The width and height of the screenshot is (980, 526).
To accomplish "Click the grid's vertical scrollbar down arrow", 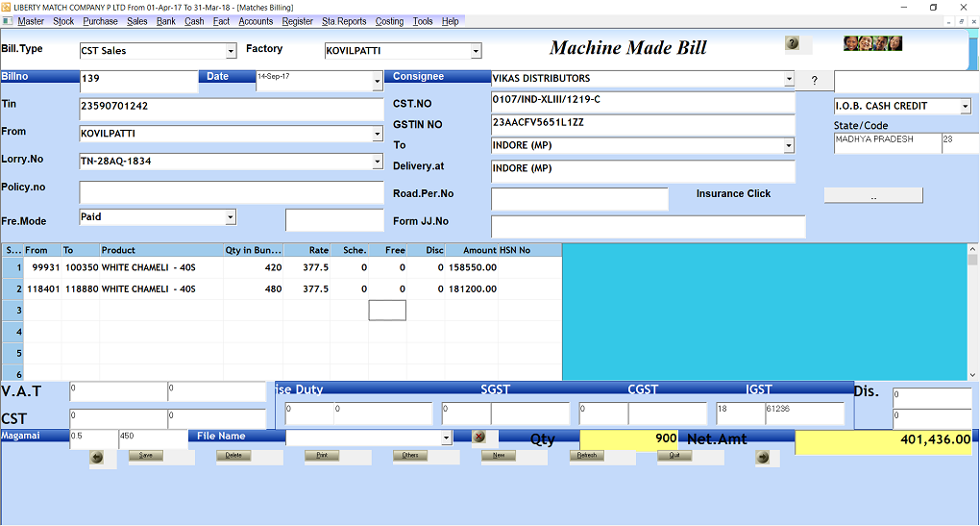I will [x=973, y=374].
